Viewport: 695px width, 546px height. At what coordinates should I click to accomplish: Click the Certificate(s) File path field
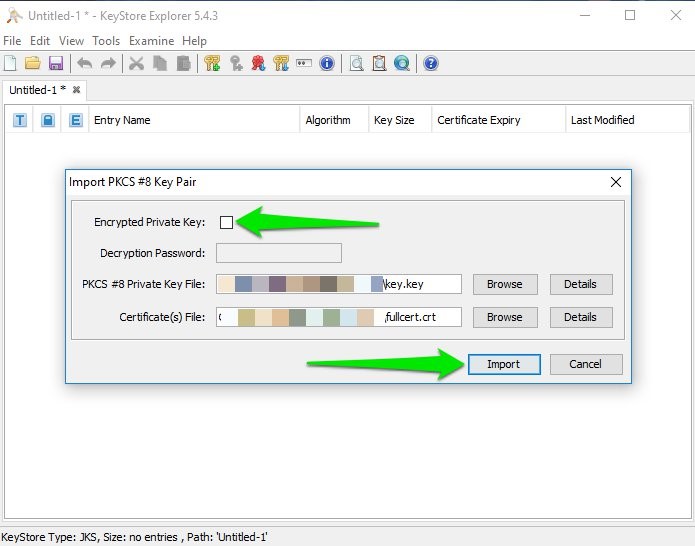(x=338, y=317)
